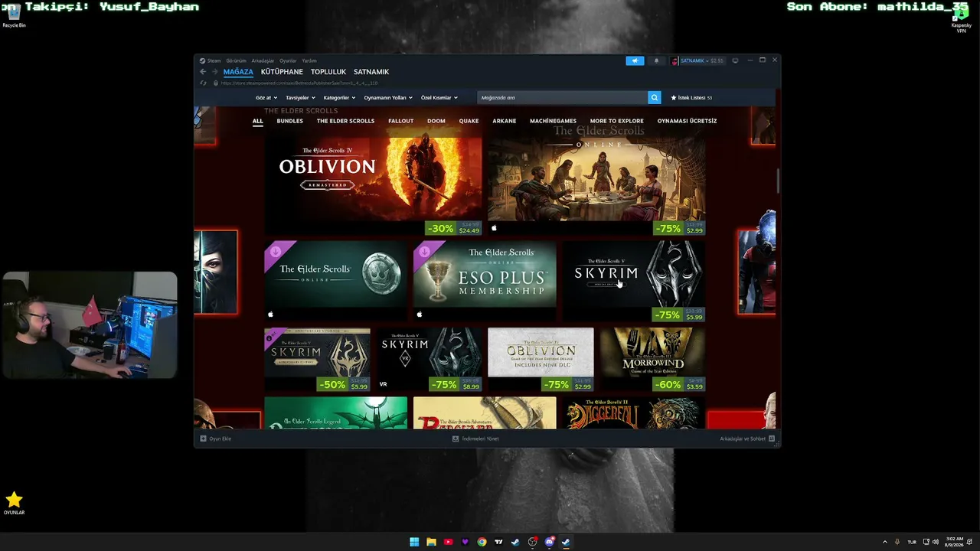Click the Steam store URL address bar
980x551 pixels.
click(x=299, y=83)
